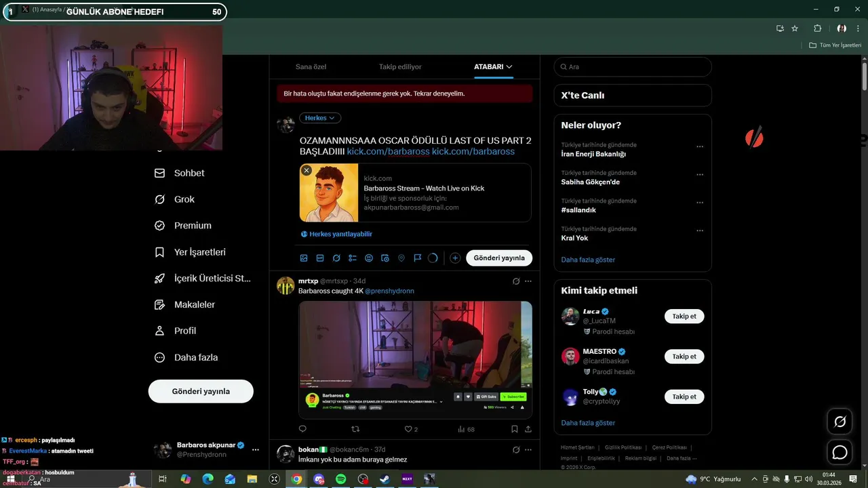The width and height of the screenshot is (868, 488).
Task: Go to Premium in sidebar
Action: (x=183, y=226)
